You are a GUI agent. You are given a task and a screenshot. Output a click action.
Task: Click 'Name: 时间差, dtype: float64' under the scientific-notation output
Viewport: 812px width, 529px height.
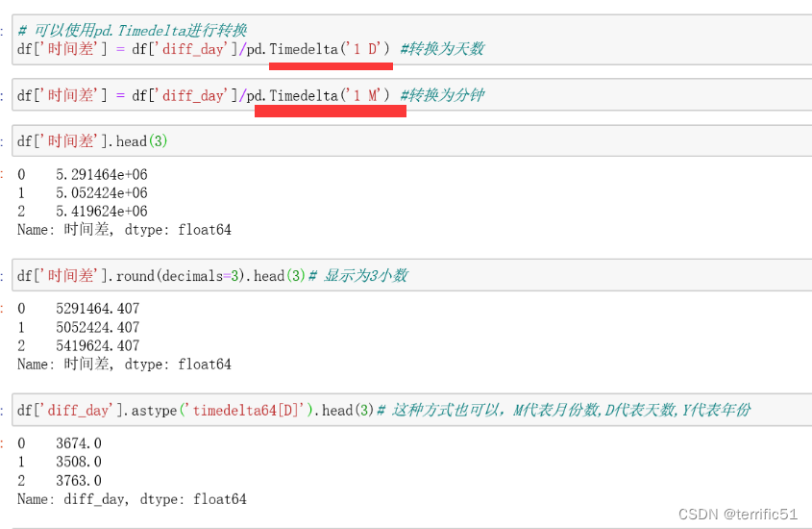124,230
